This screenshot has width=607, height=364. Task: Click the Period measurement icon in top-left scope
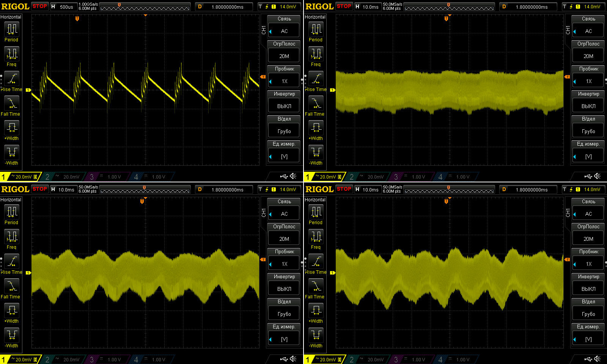(x=12, y=29)
